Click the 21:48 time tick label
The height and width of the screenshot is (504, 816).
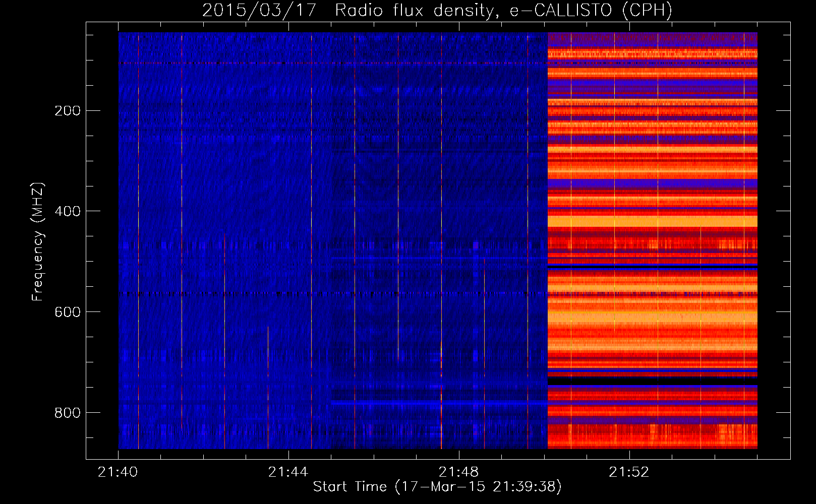pos(459,472)
